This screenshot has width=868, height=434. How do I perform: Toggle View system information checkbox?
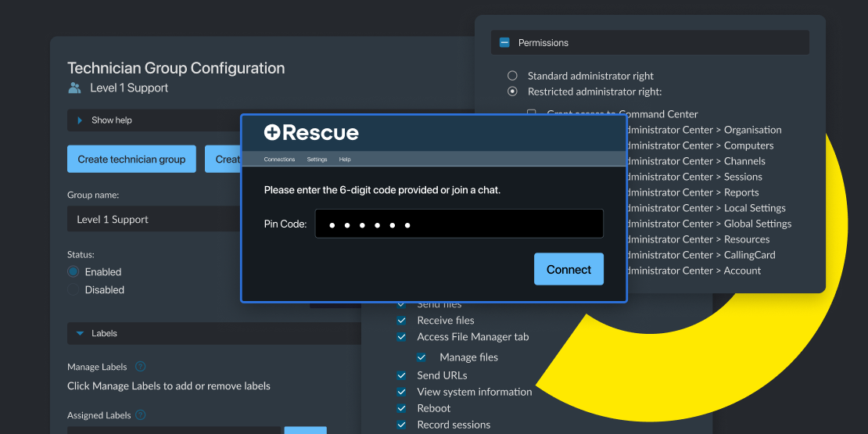pyautogui.click(x=401, y=392)
